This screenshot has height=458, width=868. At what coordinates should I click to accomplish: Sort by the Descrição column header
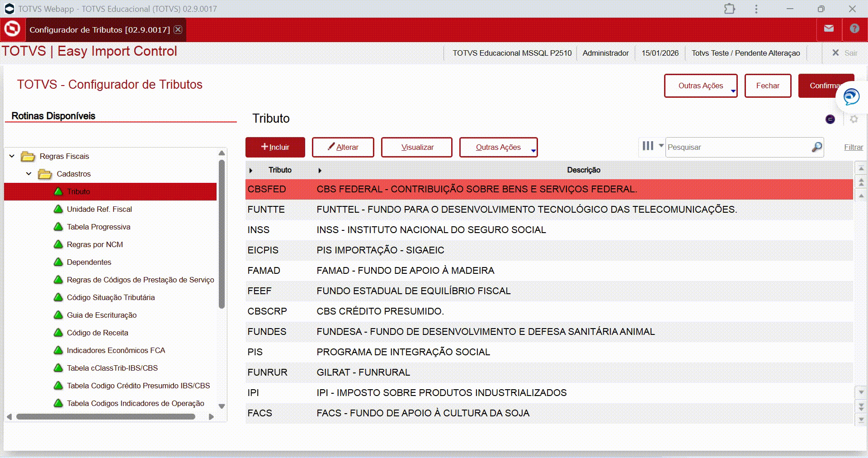point(584,170)
